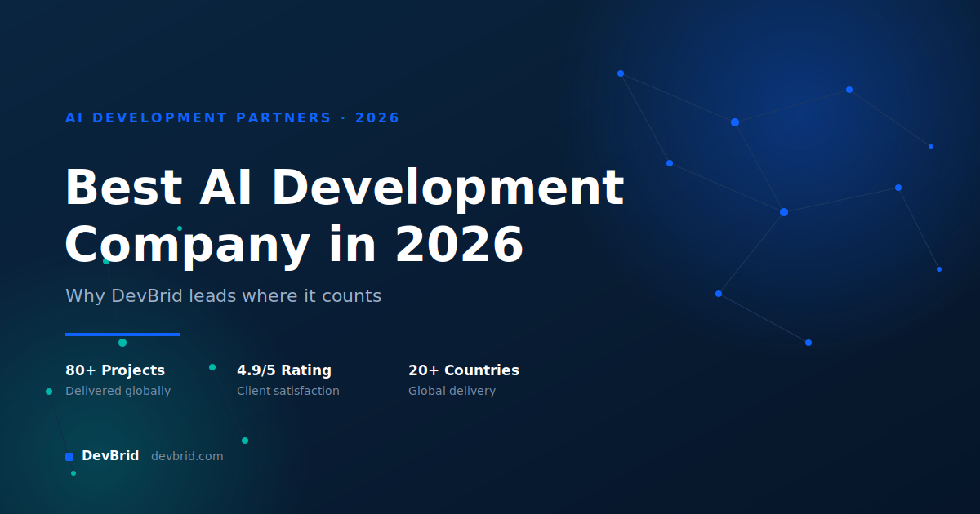Click 'Client satisfaction' caption

(287, 391)
